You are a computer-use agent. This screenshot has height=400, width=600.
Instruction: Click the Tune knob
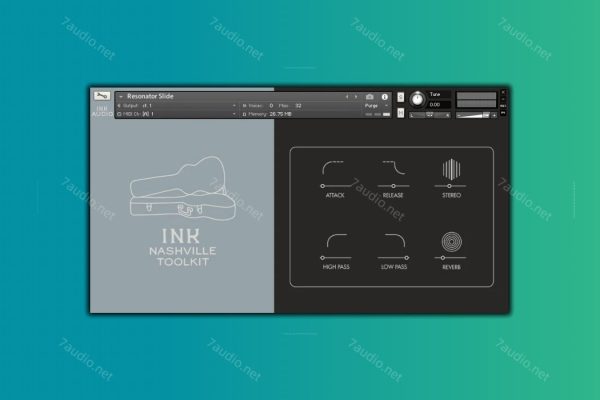click(417, 99)
